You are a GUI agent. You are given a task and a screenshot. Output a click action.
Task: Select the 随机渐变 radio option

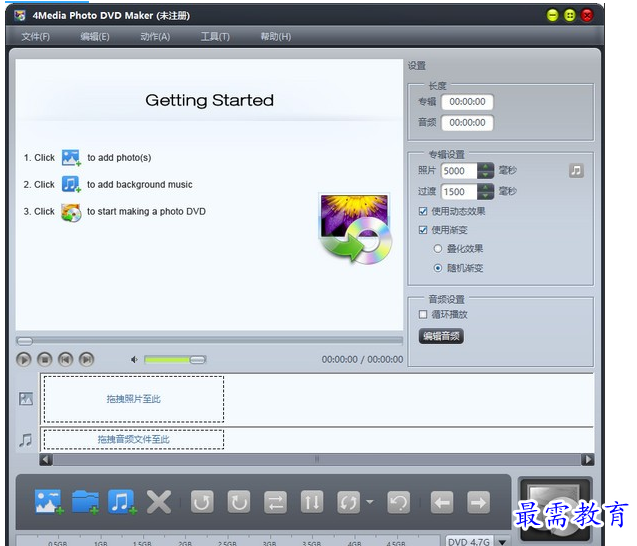click(x=438, y=268)
